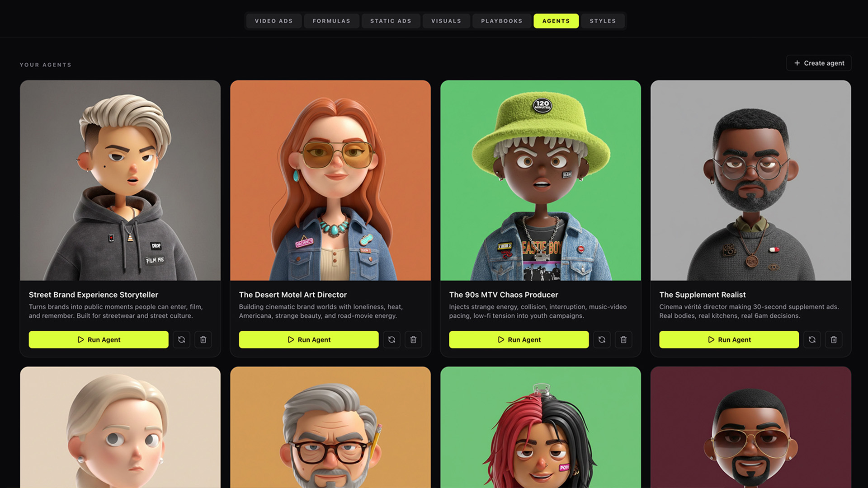Open The Supplement Realist avatar image

pyautogui.click(x=751, y=180)
